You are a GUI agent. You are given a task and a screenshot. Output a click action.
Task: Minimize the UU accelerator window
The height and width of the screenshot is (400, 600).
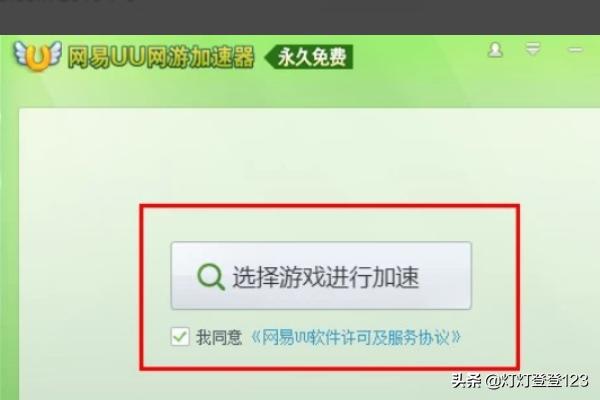(575, 50)
